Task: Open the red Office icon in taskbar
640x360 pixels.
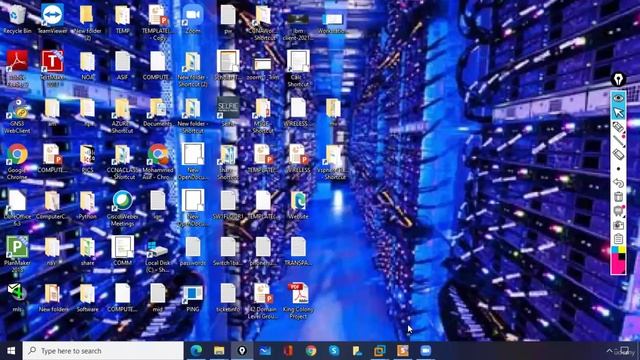Action: pos(288,351)
